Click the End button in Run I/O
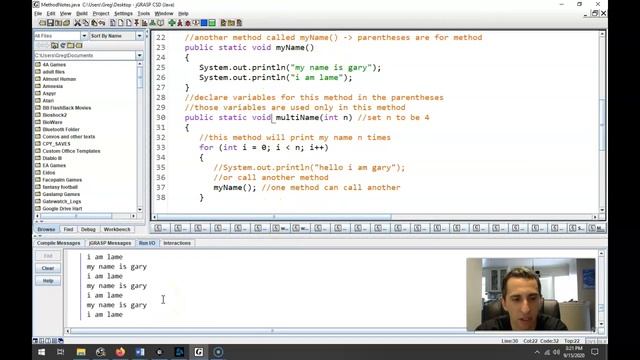The height and width of the screenshot is (360, 640). click(48, 256)
